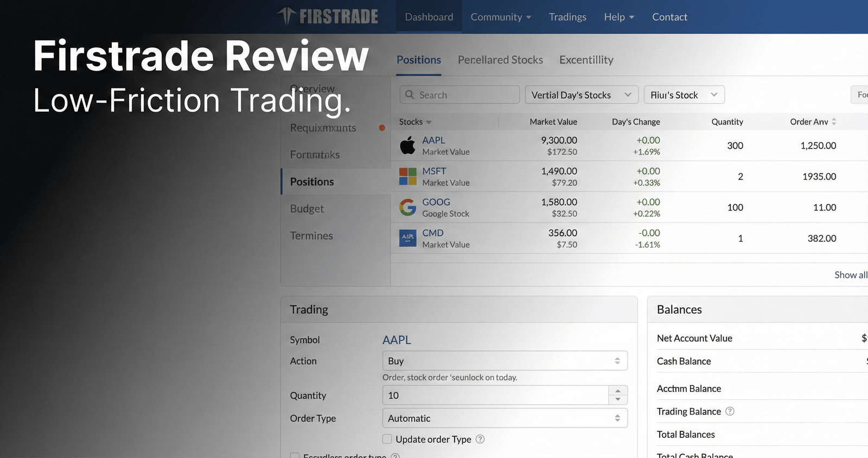Screen dimensions: 868x458
Task: Switch to the Perellared Stocks tab
Action: 500,60
